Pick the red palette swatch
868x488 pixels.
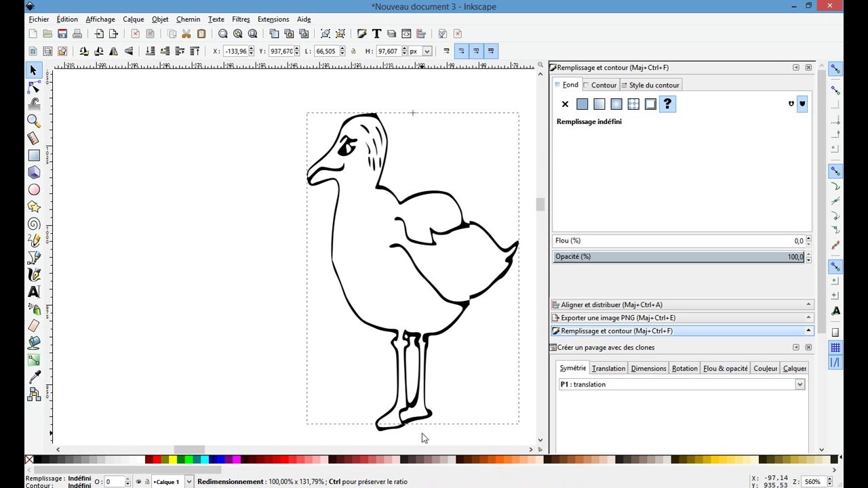pos(157,460)
